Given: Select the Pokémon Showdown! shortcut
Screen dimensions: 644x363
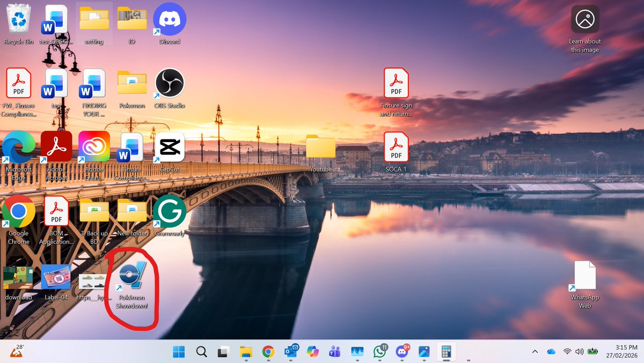Looking at the screenshot, I should pyautogui.click(x=131, y=286).
